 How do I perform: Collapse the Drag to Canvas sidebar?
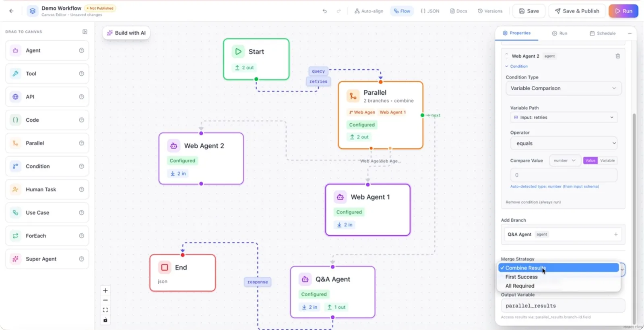coord(85,32)
